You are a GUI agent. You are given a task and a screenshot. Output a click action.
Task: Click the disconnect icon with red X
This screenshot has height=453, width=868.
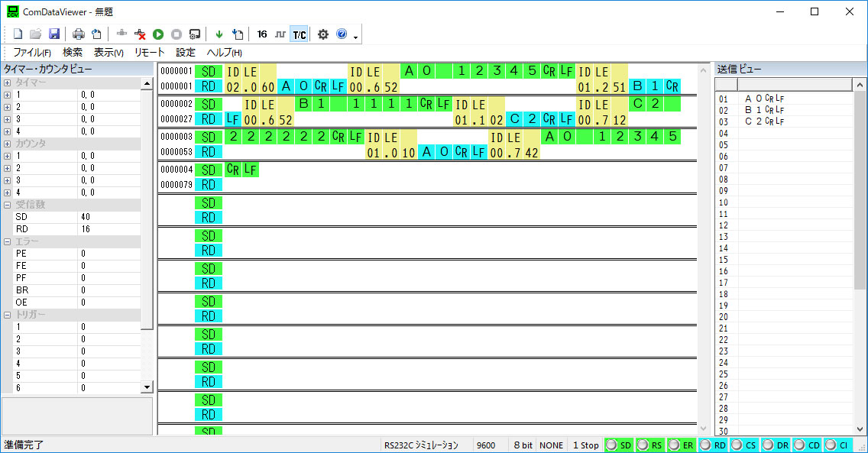pyautogui.click(x=140, y=34)
